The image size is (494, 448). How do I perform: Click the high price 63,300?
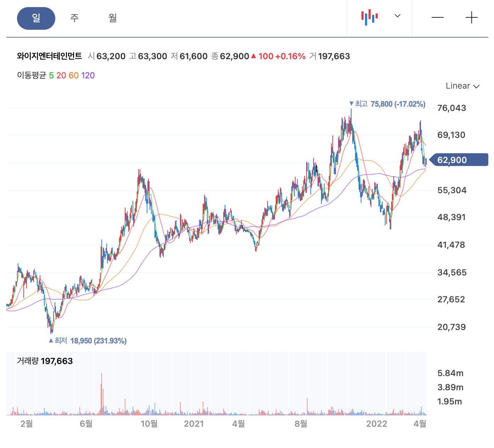pyautogui.click(x=152, y=56)
